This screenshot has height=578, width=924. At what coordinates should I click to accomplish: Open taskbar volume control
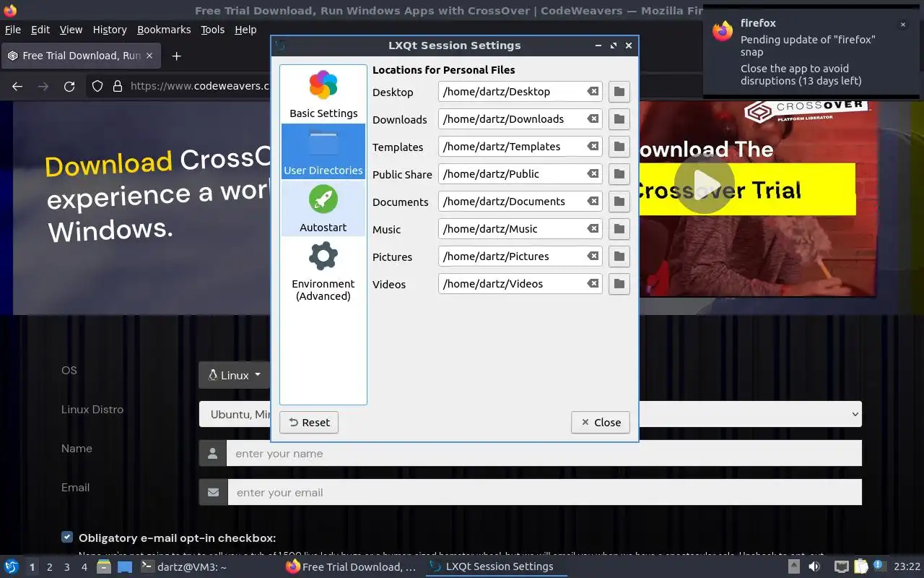[x=814, y=567]
